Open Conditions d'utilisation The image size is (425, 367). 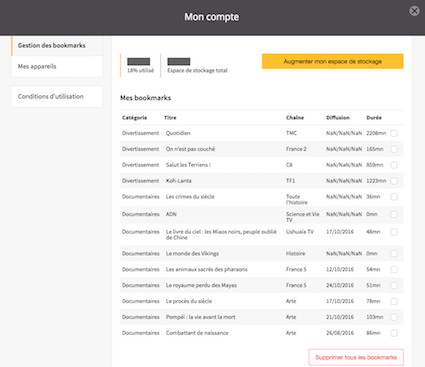[x=57, y=97]
